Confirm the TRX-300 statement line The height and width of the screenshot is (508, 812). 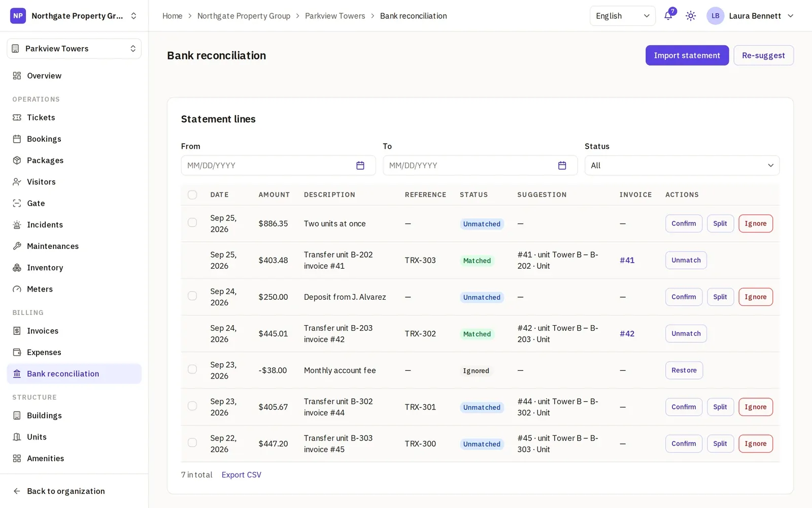[684, 443]
